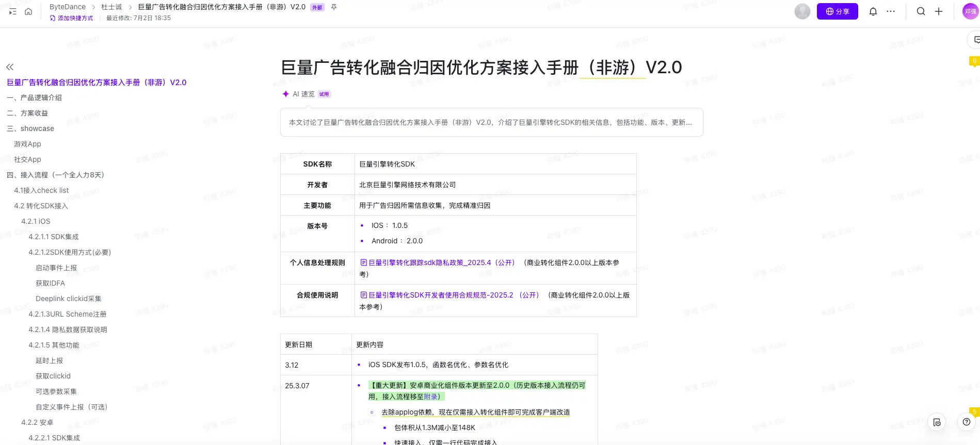Jump to 获取IDFA in outline
Screen dimensions: 980x445
(x=50, y=283)
